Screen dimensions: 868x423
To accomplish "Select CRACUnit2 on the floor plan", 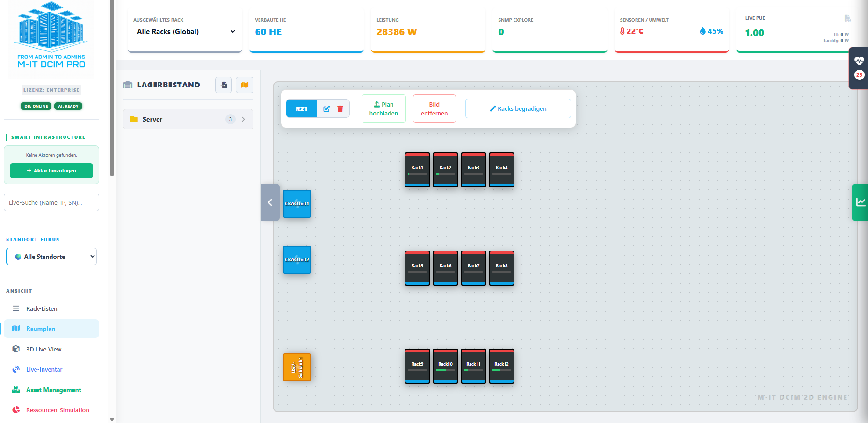I will click(x=297, y=260).
